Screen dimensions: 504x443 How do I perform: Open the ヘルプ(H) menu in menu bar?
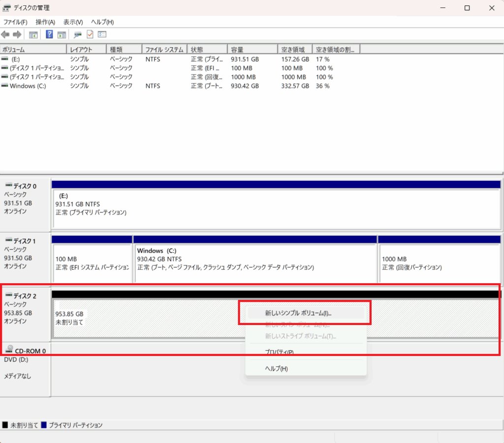(102, 22)
